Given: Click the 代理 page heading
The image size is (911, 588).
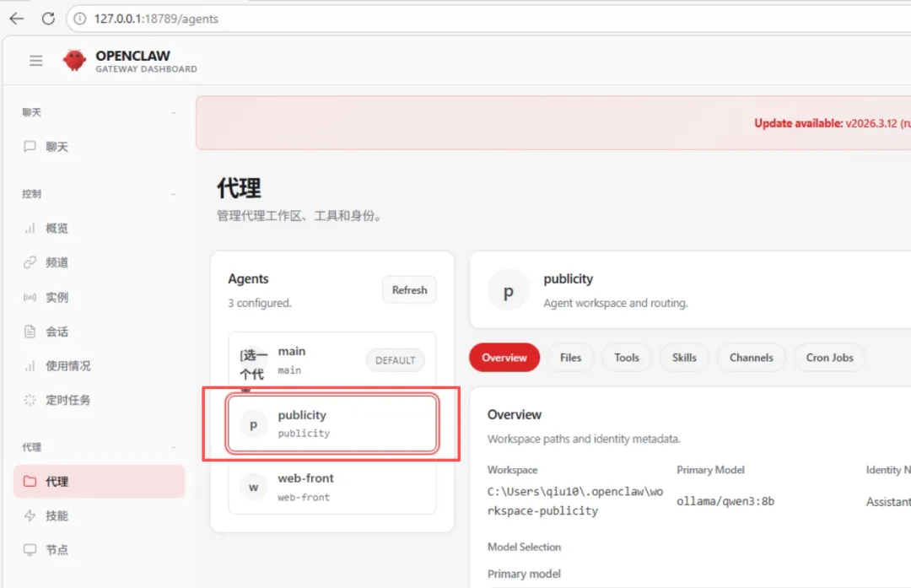Looking at the screenshot, I should pos(239,188).
